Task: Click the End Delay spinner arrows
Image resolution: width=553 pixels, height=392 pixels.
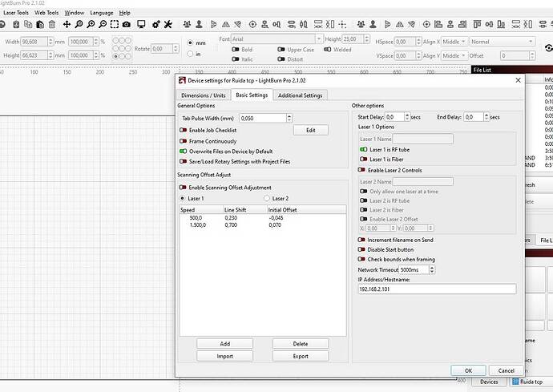Action: click(x=486, y=117)
